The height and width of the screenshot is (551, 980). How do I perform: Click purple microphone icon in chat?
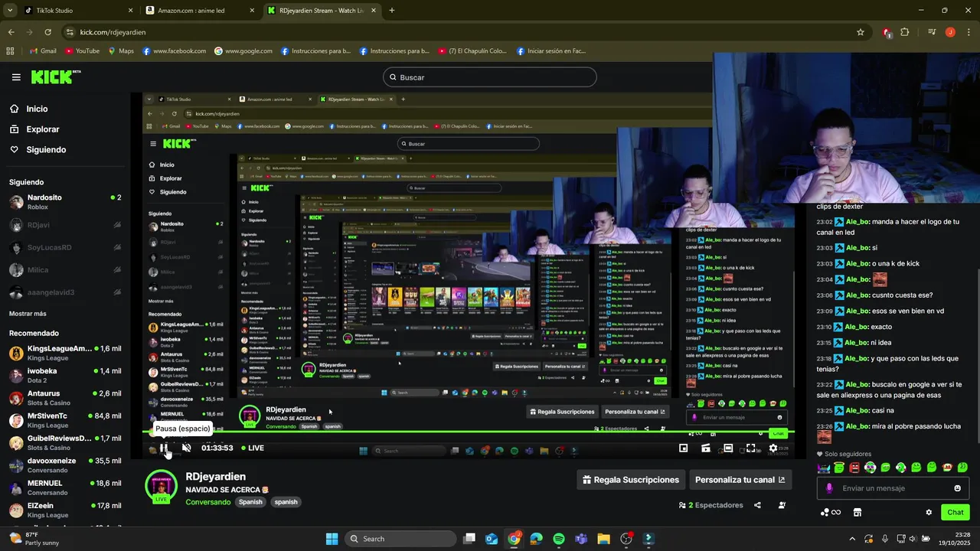point(829,488)
